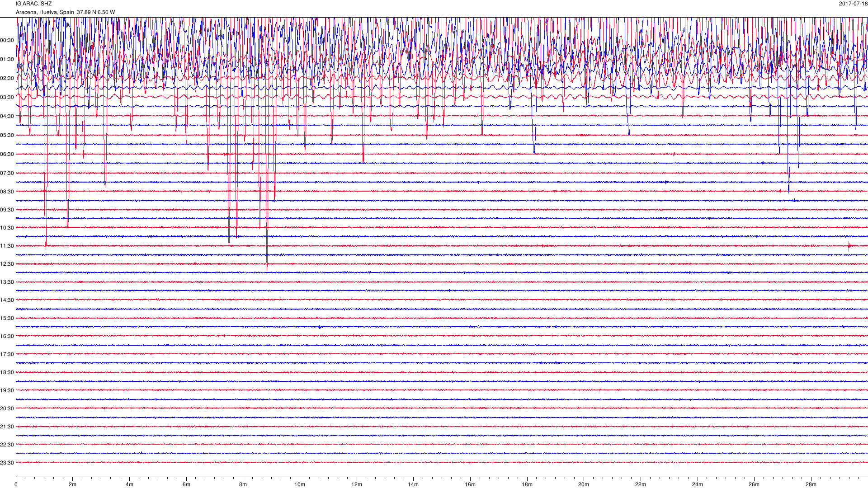Click the 04:30 time label

point(7,116)
